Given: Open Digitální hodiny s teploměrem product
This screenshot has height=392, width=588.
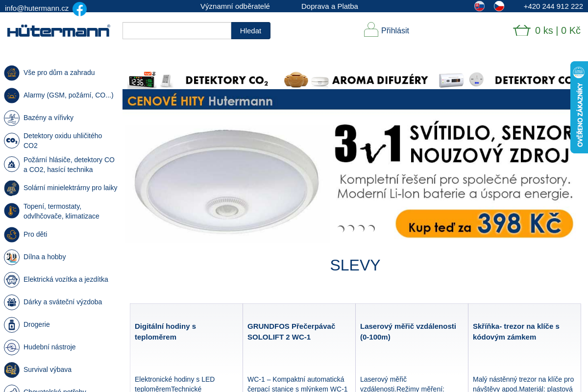Looking at the screenshot, I should pyautogui.click(x=165, y=332).
